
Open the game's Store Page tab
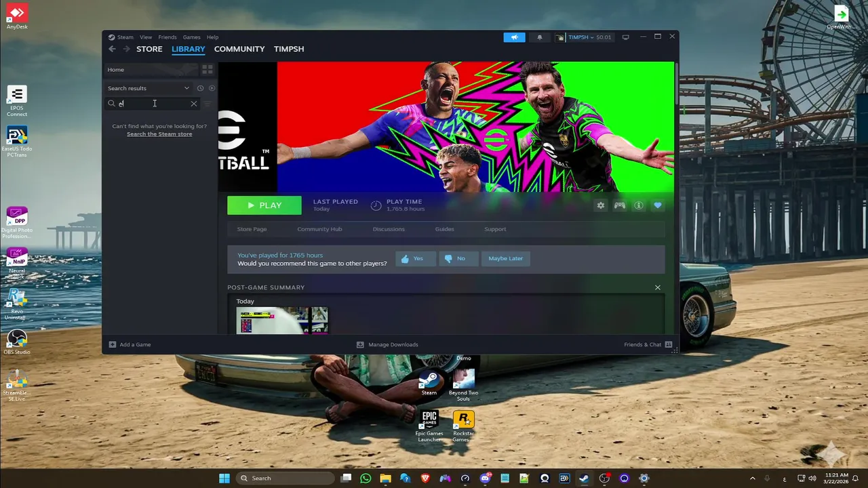tap(252, 229)
